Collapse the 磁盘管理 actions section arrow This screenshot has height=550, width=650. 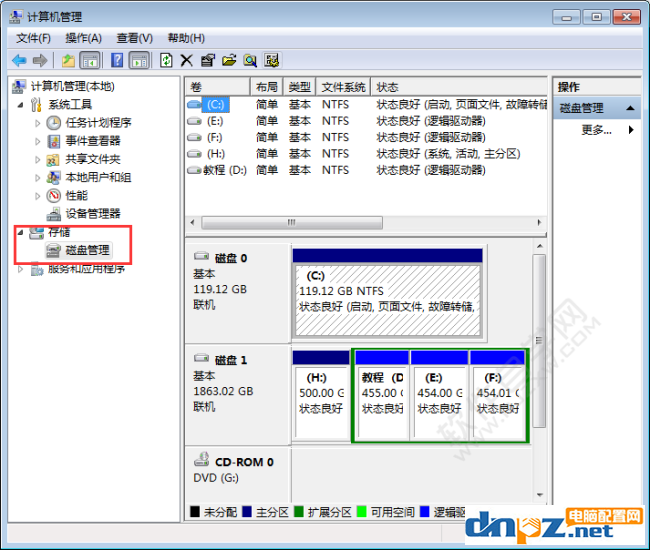631,108
